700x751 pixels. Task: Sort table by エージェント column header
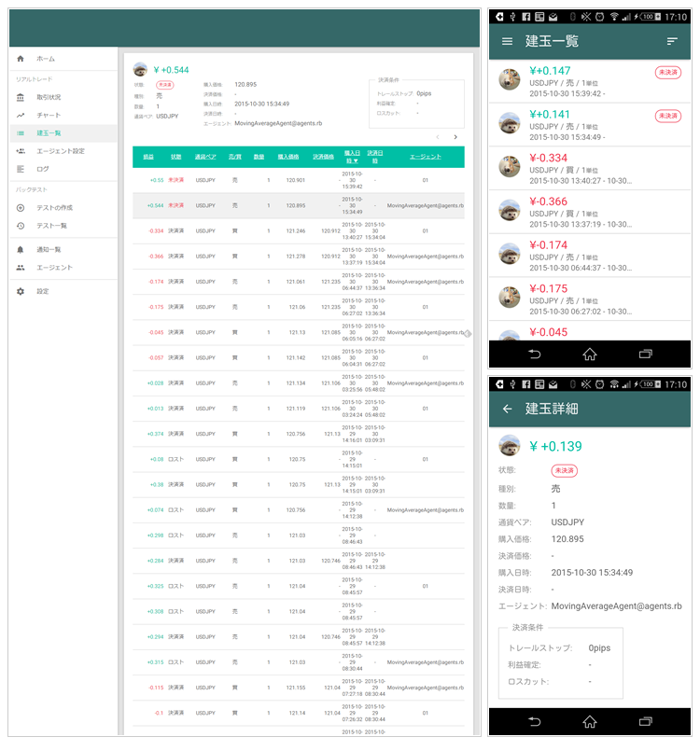[426, 157]
